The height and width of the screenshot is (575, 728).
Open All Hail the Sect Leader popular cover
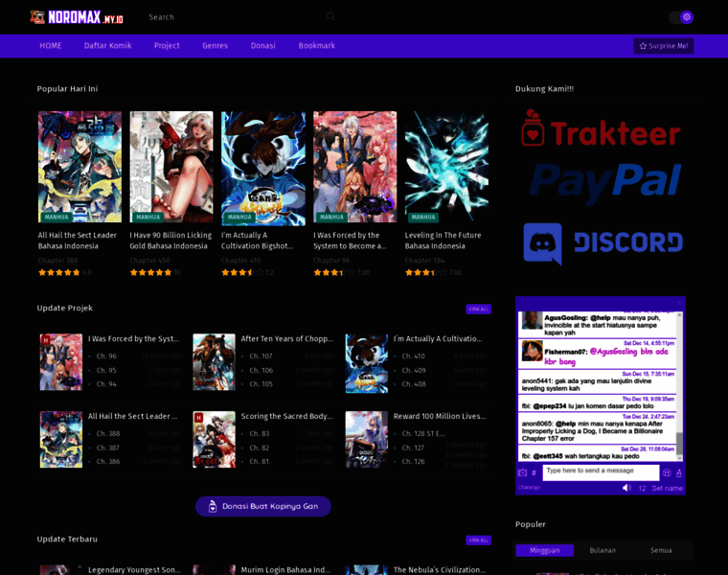(80, 167)
